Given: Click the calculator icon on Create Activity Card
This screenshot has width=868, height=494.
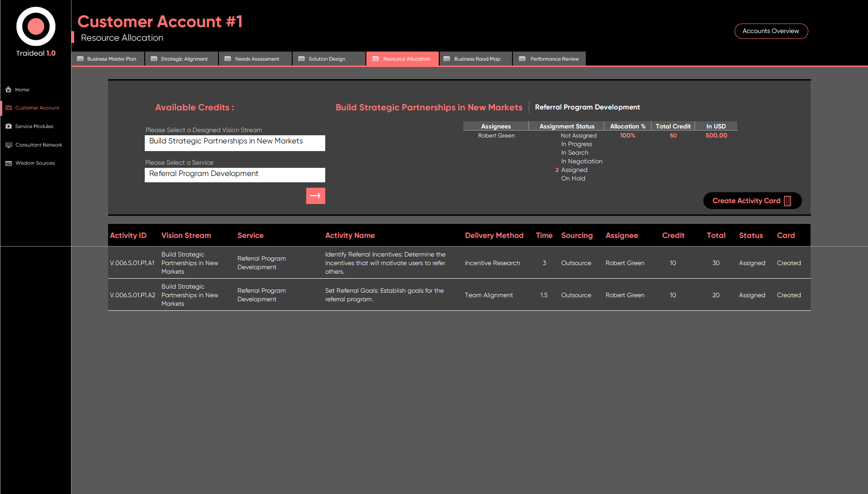Looking at the screenshot, I should tap(787, 201).
